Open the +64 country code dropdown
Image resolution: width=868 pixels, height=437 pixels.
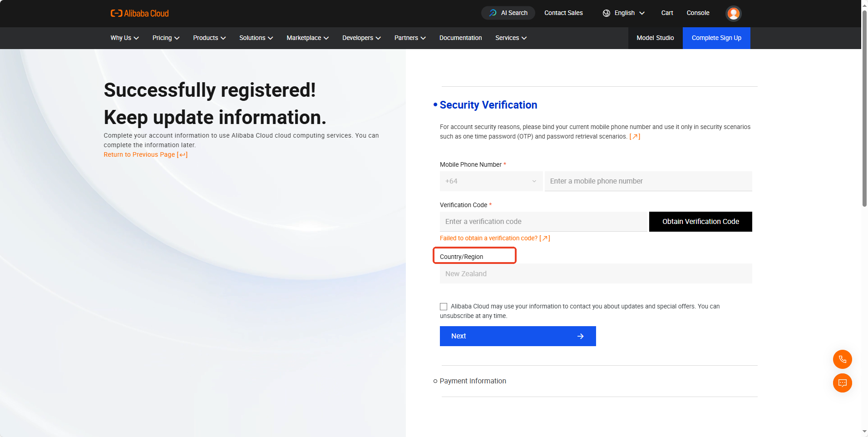coord(491,181)
